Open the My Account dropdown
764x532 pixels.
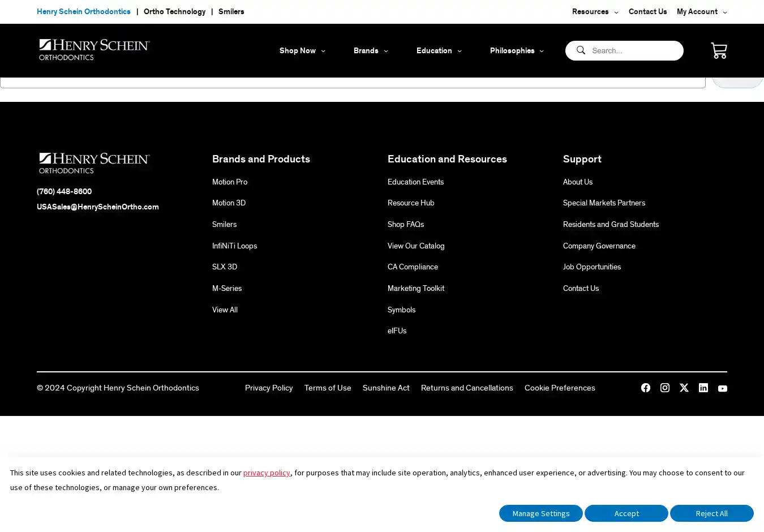pyautogui.click(x=702, y=11)
